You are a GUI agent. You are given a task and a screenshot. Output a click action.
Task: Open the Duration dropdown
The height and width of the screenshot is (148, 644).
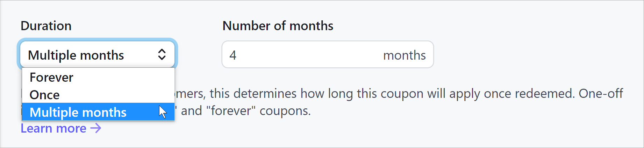pos(97,54)
